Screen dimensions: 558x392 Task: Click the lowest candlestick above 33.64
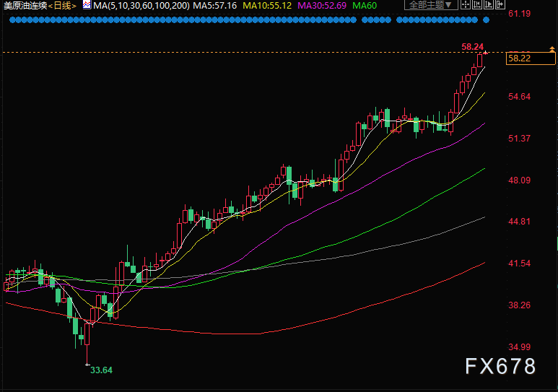coord(87,334)
